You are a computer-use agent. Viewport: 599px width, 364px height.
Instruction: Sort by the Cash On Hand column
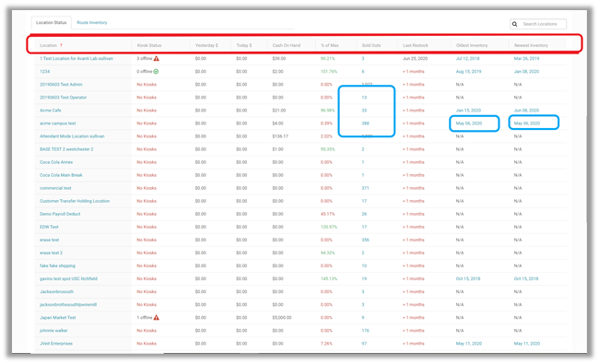coord(287,45)
